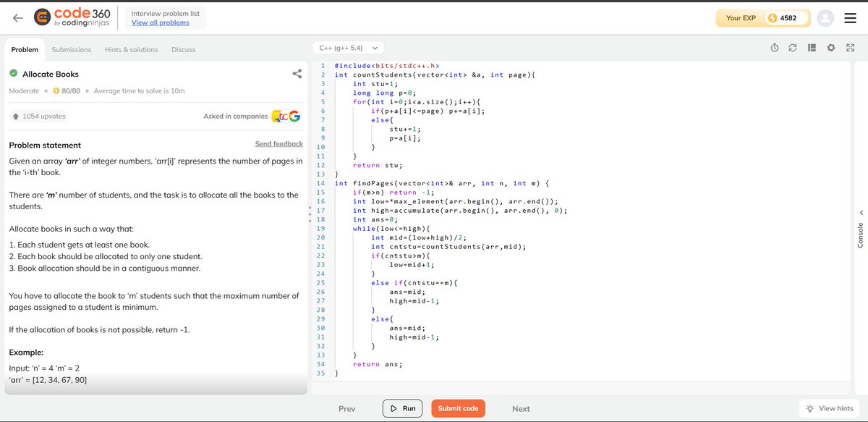
Task: Click the Allocate Books title
Action: [51, 74]
